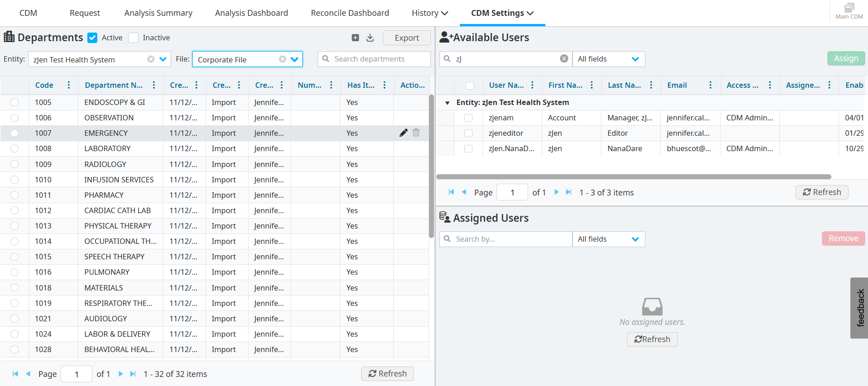
Task: Enable the Inactive departments checkbox
Action: (x=133, y=38)
